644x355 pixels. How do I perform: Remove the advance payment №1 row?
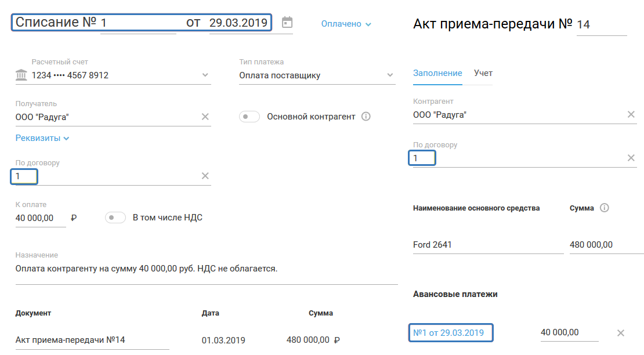coord(620,333)
